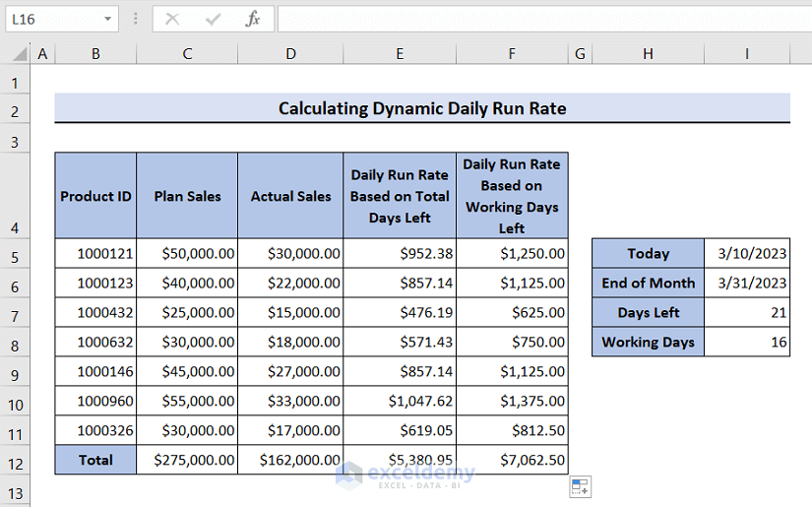The height and width of the screenshot is (507, 812).
Task: Select Plan Sales value $50,000.00
Action: pos(187,253)
